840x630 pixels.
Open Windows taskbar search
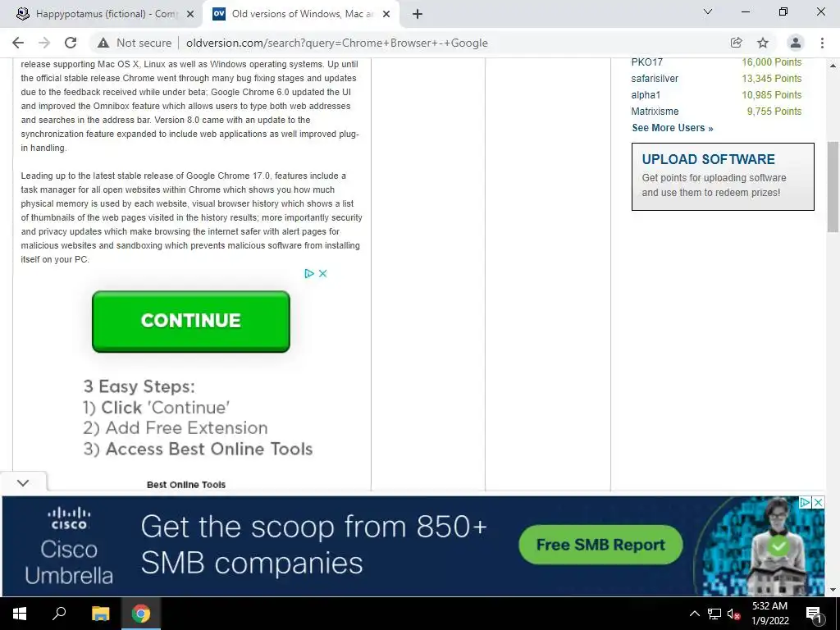[59, 614]
